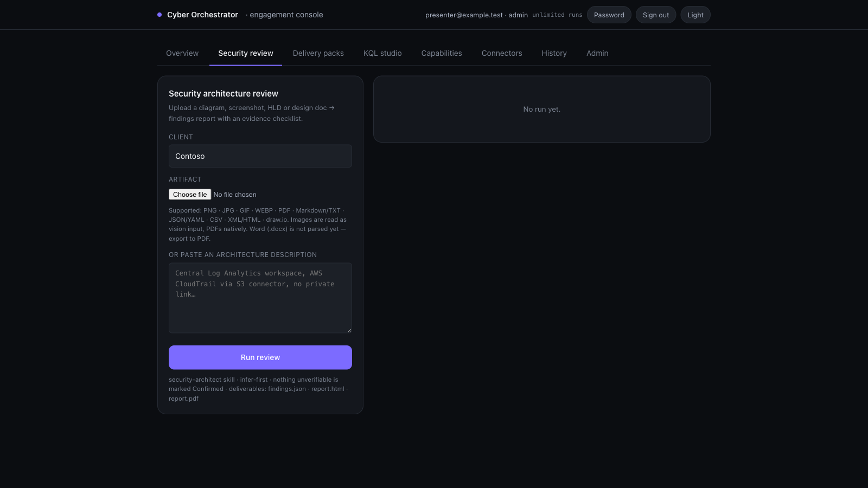Click the presenter@example.test admin text
Viewport: 868px width, 488px height.
tap(476, 15)
